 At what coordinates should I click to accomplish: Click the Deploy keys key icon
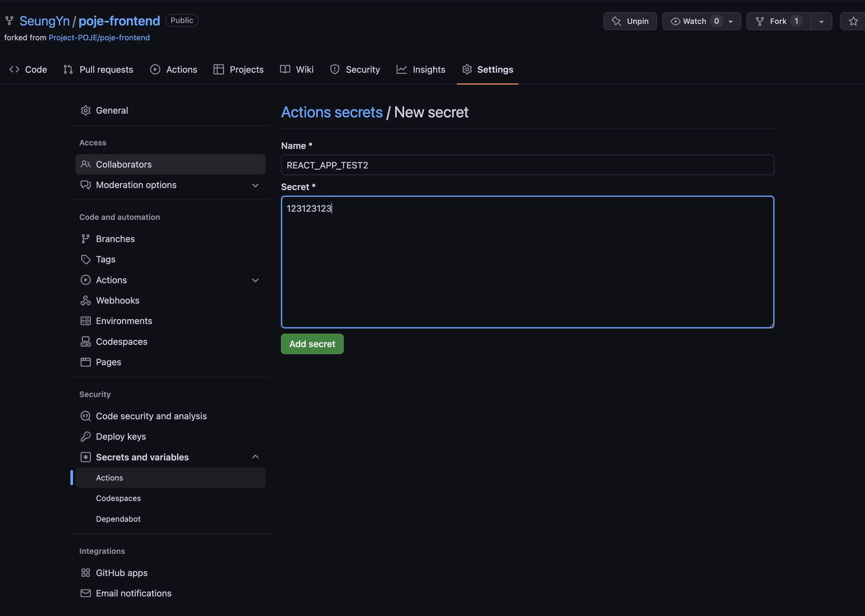click(86, 436)
